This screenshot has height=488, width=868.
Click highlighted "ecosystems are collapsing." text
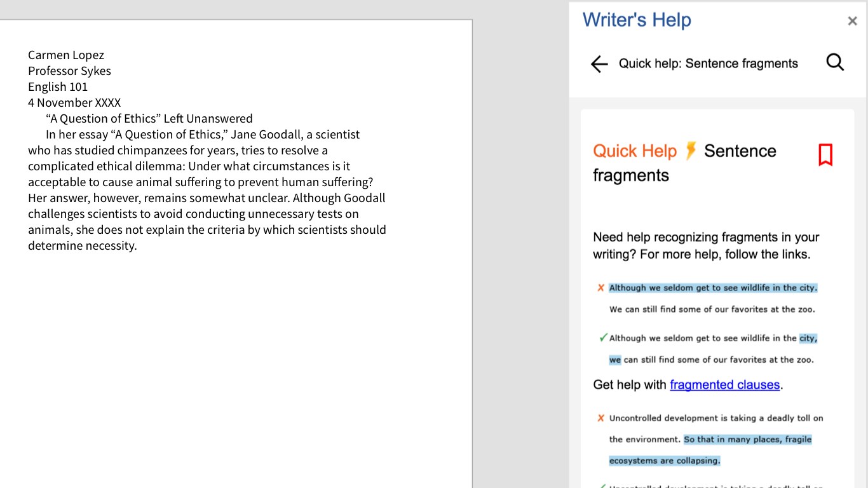click(665, 461)
